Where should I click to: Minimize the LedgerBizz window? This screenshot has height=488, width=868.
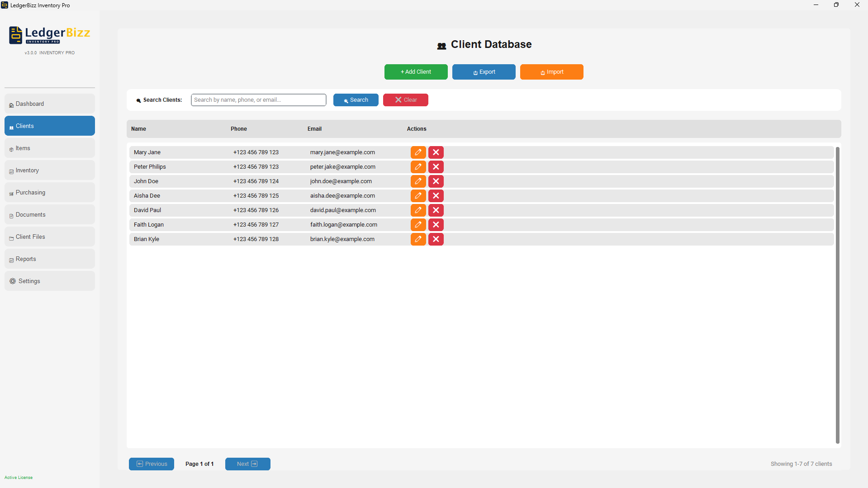coord(816,5)
